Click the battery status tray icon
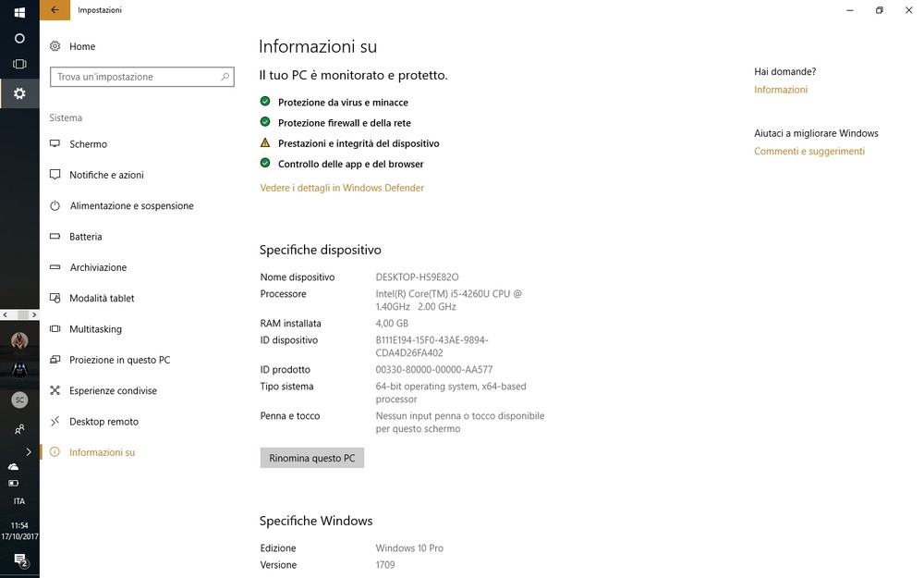This screenshot has height=578, width=924. pos(14,483)
